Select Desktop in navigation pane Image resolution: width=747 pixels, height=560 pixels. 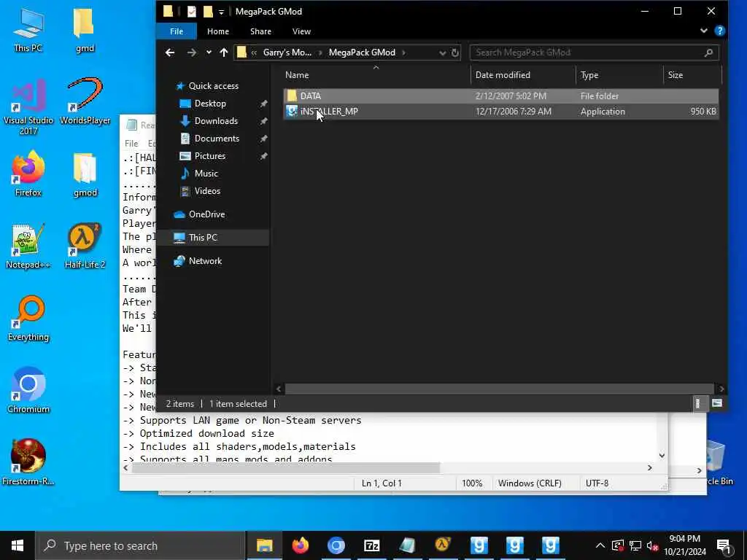click(210, 104)
